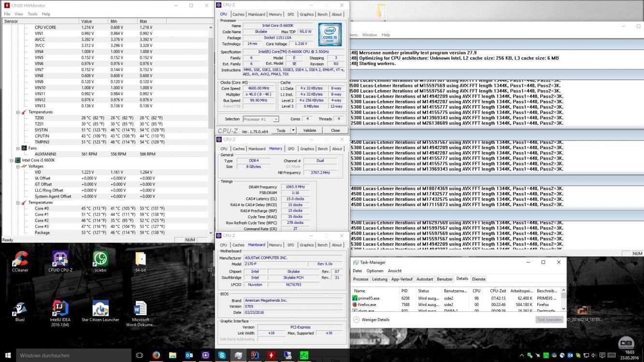The height and width of the screenshot is (362, 644).
Task: Open the Microsoft Word document desktop icon
Action: click(141, 314)
